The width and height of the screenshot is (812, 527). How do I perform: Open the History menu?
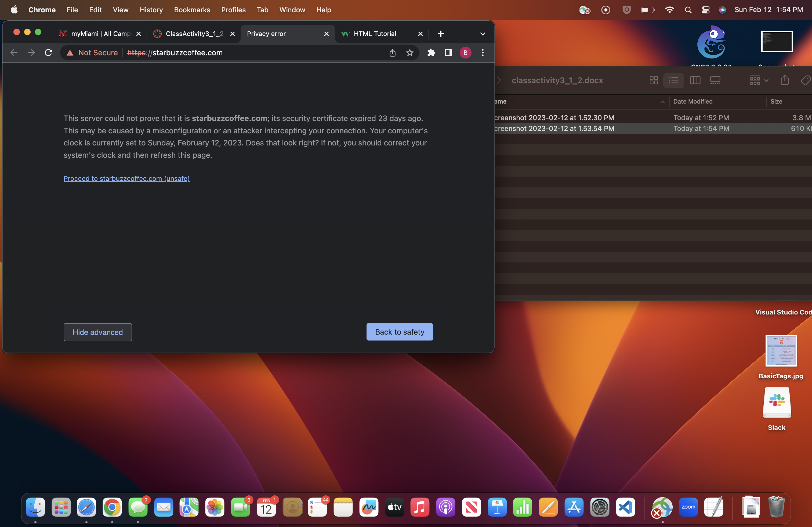coord(151,10)
